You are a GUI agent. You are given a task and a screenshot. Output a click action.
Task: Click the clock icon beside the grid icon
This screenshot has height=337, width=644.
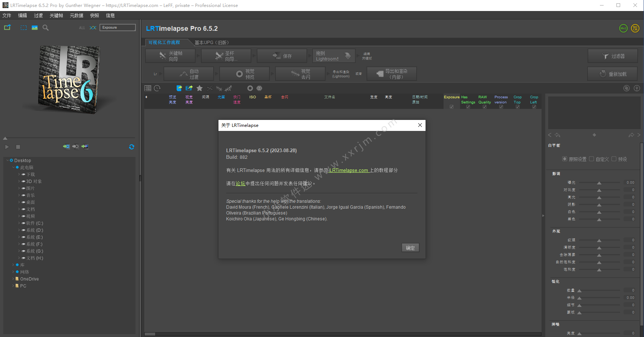click(157, 88)
